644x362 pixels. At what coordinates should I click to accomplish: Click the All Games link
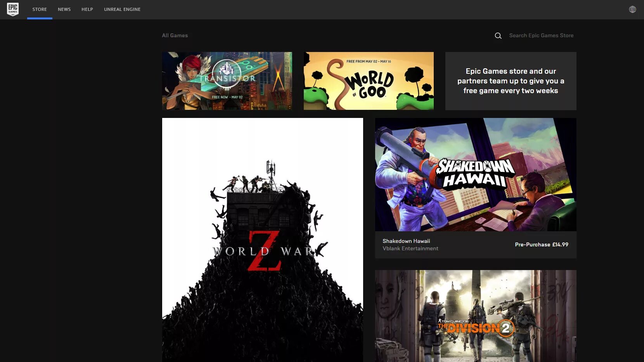pos(175,35)
